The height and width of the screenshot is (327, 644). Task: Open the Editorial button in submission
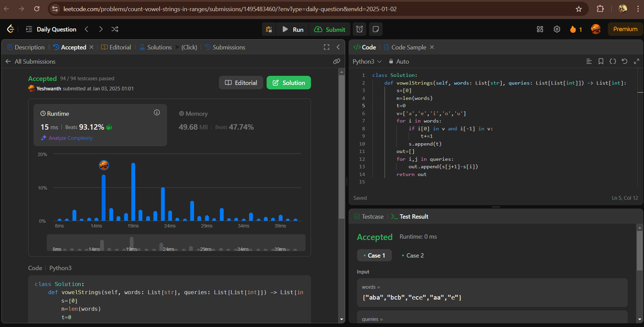coord(241,83)
